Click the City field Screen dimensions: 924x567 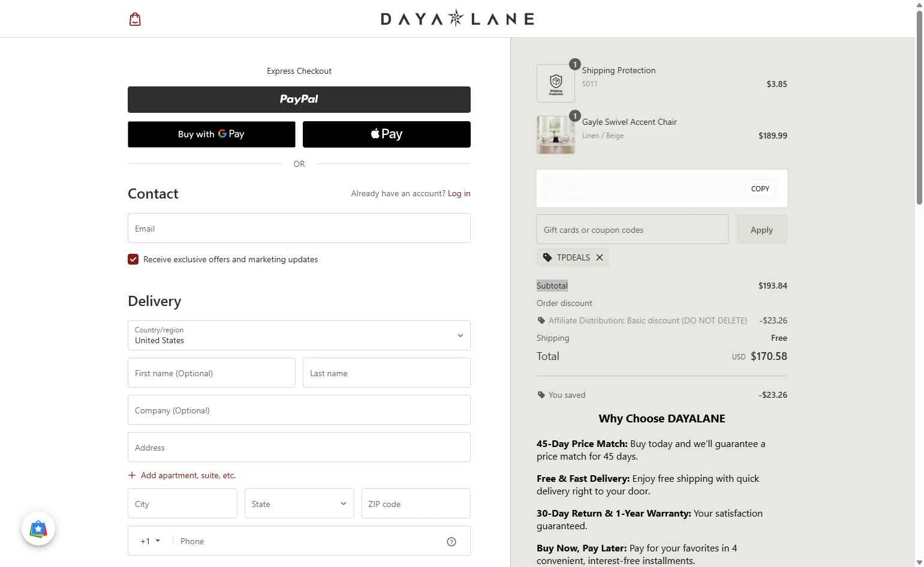pos(182,503)
